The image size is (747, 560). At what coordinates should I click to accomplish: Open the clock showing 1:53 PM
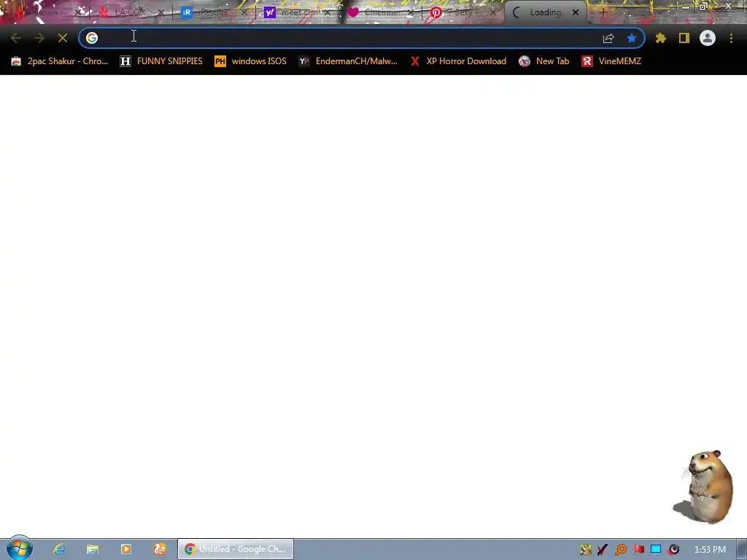tap(710, 550)
